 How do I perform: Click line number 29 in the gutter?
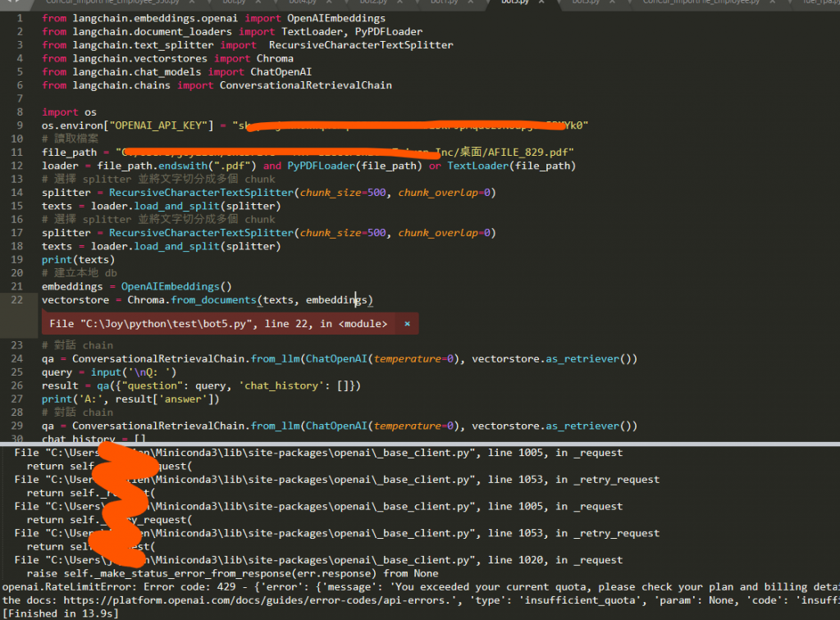coord(17,426)
